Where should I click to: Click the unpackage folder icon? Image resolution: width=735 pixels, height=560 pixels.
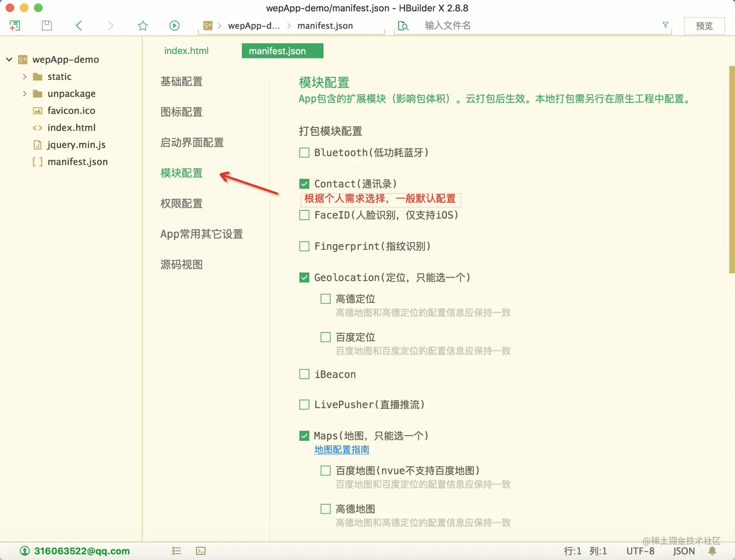point(37,94)
